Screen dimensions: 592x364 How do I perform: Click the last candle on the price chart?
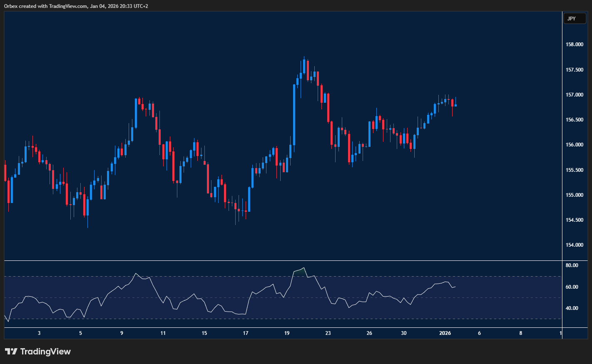tap(455, 105)
